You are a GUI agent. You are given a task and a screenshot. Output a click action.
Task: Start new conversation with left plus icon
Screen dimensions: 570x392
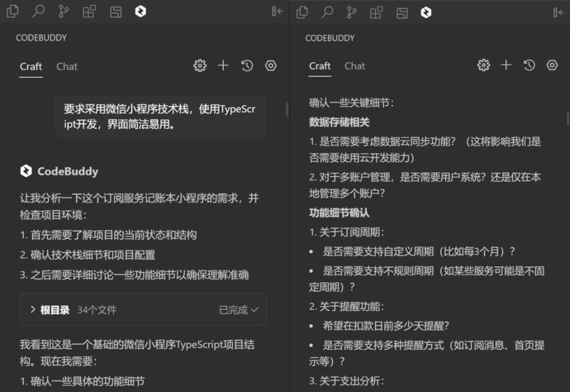(x=223, y=65)
